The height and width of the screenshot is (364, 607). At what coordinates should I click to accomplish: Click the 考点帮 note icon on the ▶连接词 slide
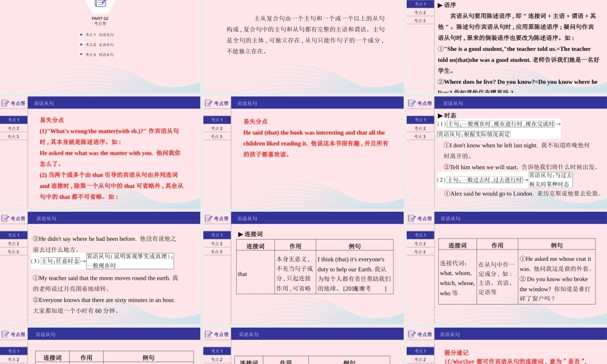pos(209,218)
